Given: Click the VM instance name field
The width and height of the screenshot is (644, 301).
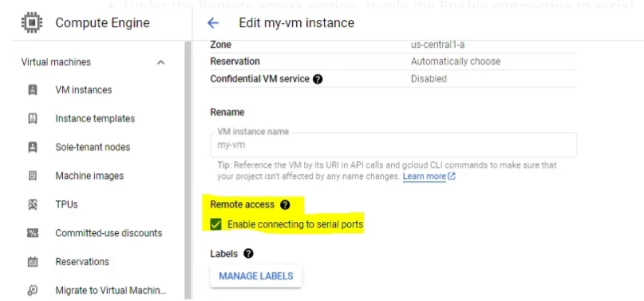Looking at the screenshot, I should [393, 145].
